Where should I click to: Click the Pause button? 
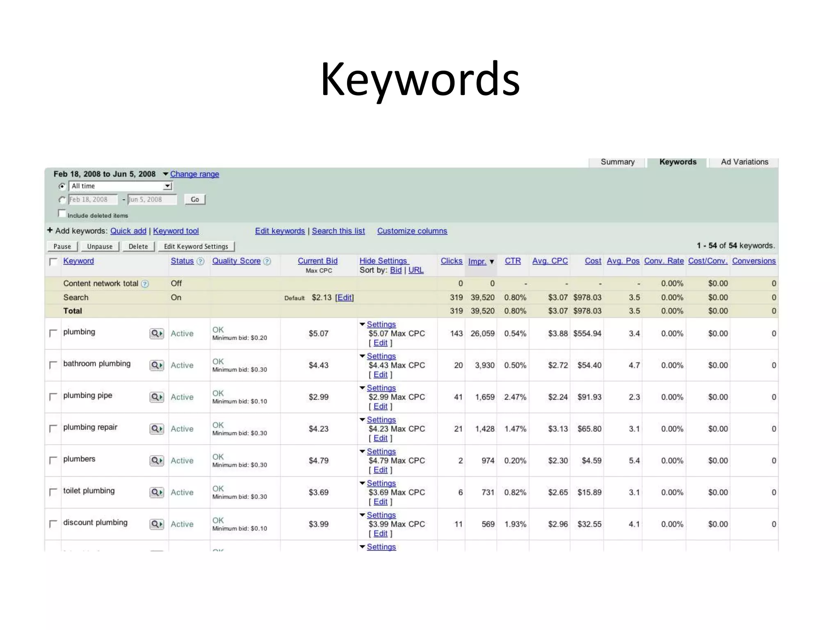pos(62,247)
